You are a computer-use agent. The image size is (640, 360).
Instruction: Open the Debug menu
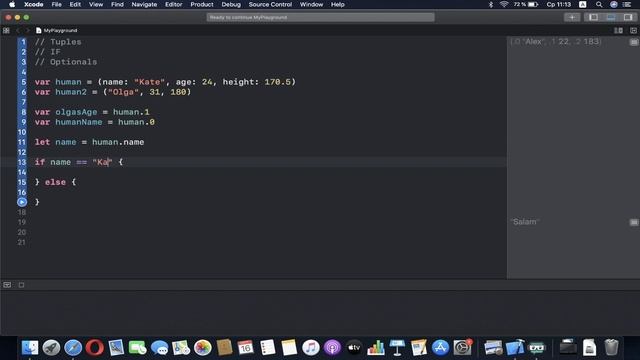(x=231, y=4)
